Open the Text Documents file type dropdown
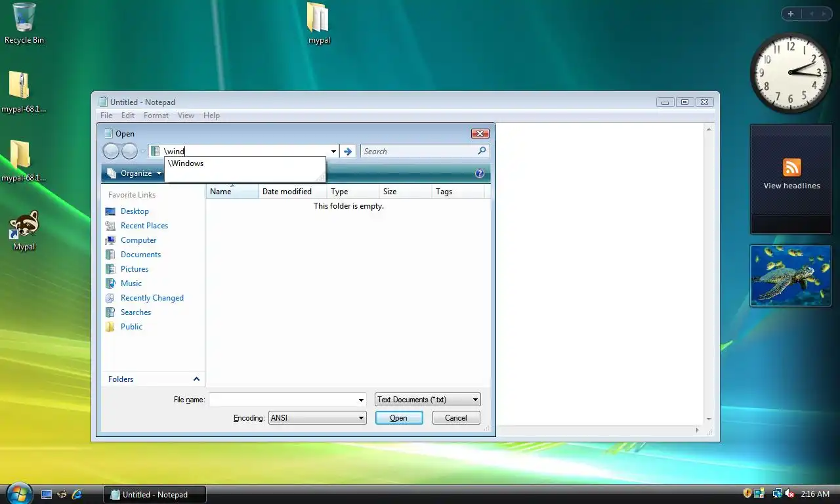Image resolution: width=840 pixels, height=504 pixels. (428, 400)
